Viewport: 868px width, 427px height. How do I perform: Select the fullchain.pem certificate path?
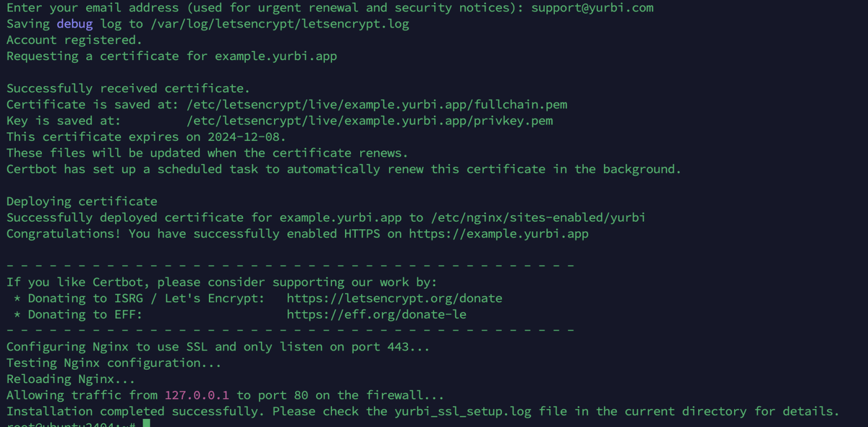tap(376, 105)
